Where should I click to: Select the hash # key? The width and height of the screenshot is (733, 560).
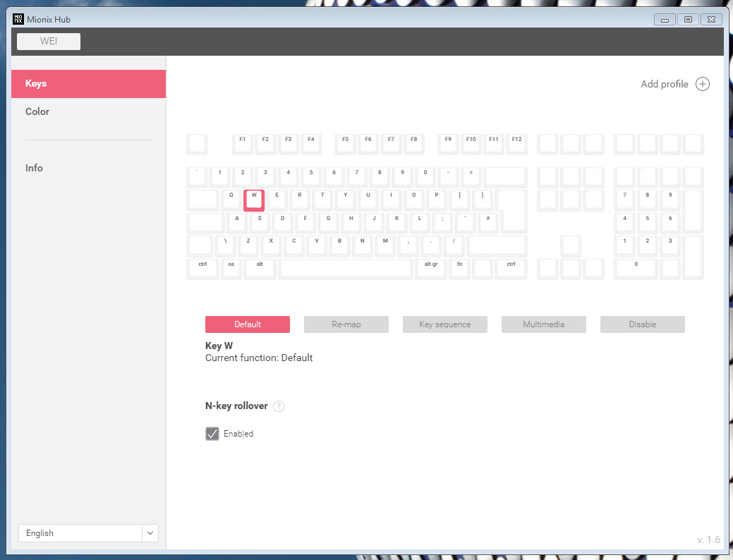tap(488, 224)
